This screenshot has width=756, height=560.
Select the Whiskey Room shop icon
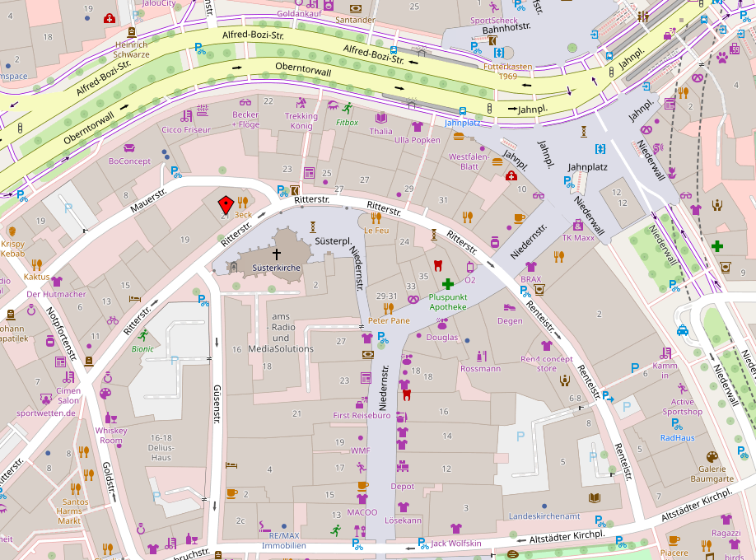click(111, 418)
